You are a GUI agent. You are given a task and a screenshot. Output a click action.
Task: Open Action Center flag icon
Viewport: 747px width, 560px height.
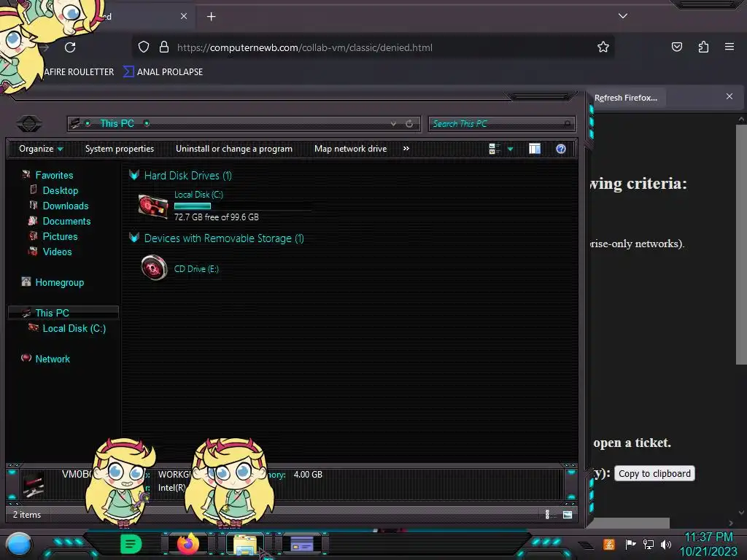[630, 544]
